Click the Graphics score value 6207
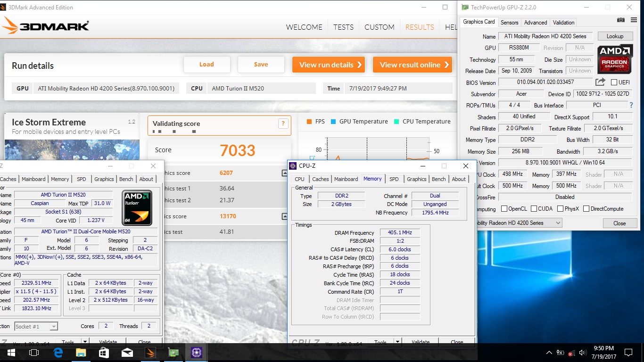644x362 pixels. [226, 173]
